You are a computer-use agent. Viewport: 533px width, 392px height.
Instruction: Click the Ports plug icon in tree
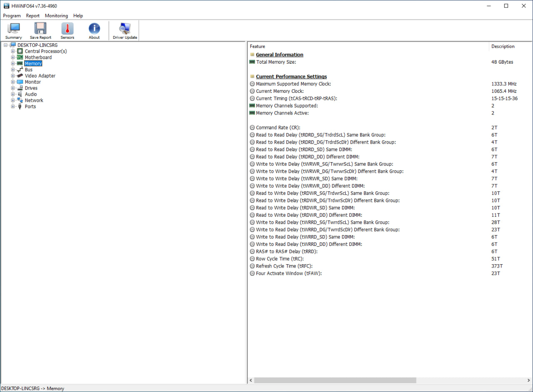point(20,107)
